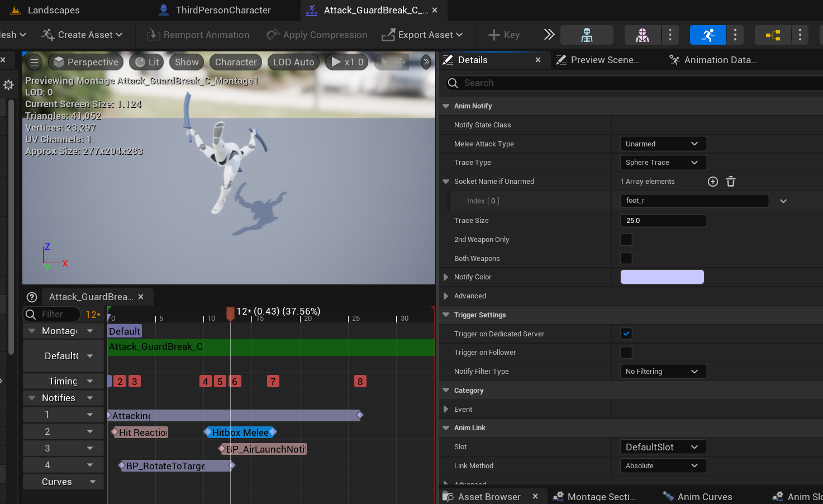The image size is (823, 504).
Task: Open the Skeletal Mesh editor icon
Action: pyautogui.click(x=641, y=35)
